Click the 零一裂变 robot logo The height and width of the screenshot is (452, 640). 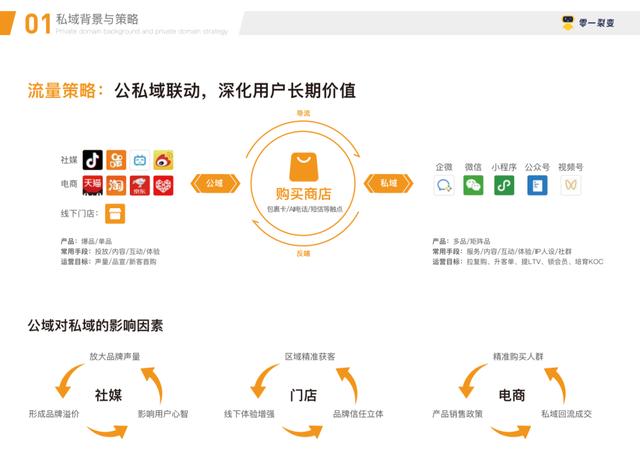568,22
